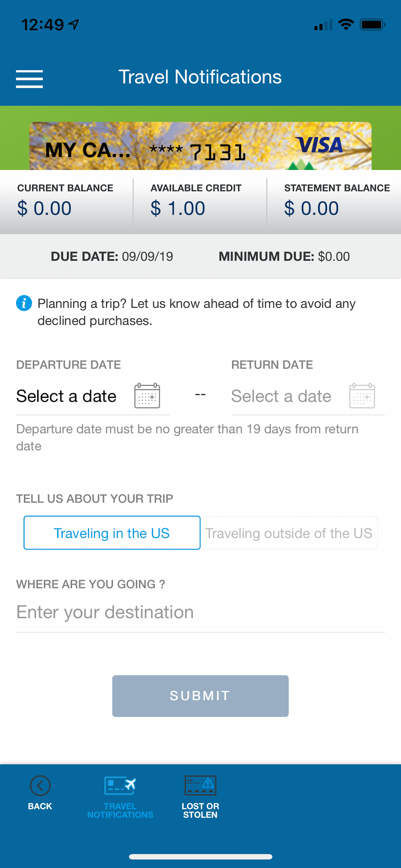This screenshot has height=868, width=401.
Task: Open the Return Date picker field
Action: click(308, 396)
